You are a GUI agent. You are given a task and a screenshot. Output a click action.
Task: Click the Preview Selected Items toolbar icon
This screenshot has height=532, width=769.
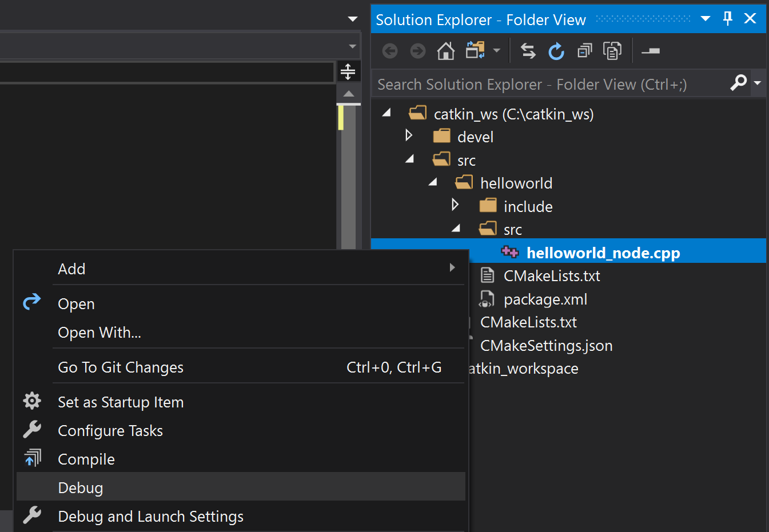point(651,51)
